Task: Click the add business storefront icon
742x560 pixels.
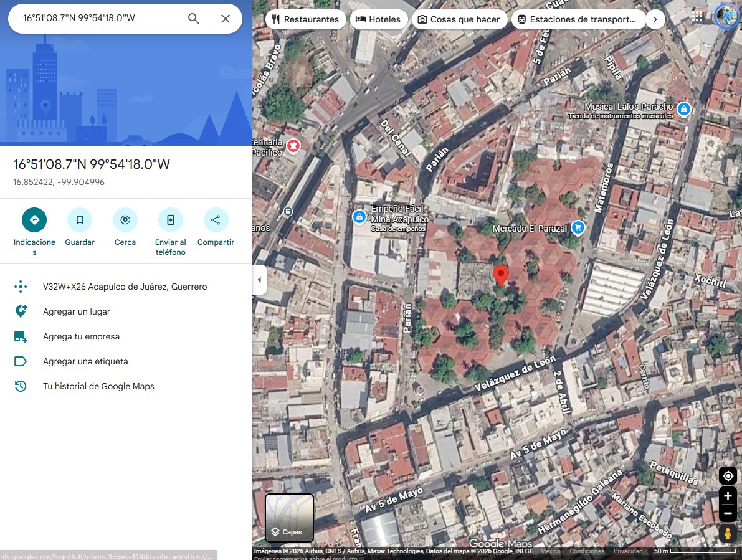Action: [x=21, y=337]
